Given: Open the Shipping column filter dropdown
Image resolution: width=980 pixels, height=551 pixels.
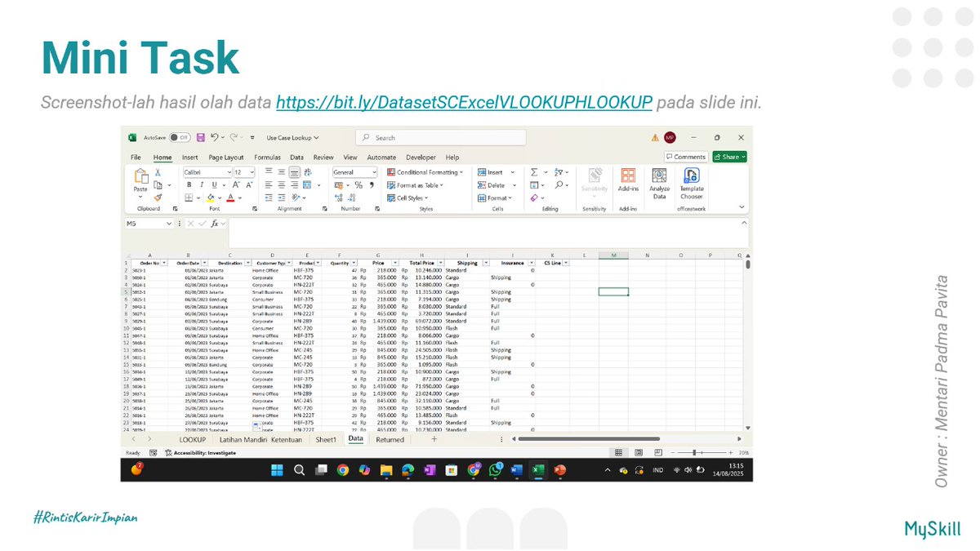Looking at the screenshot, I should coord(485,263).
